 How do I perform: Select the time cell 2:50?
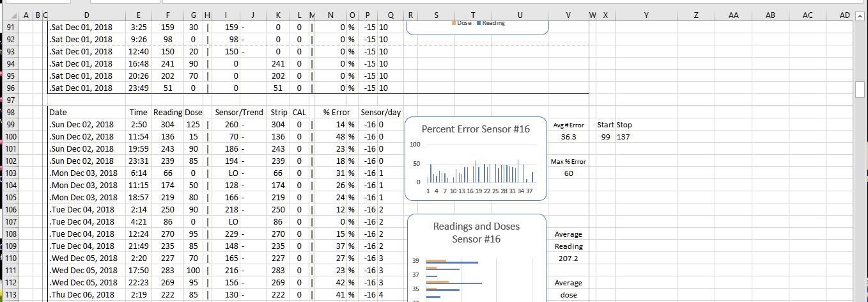[139, 124]
